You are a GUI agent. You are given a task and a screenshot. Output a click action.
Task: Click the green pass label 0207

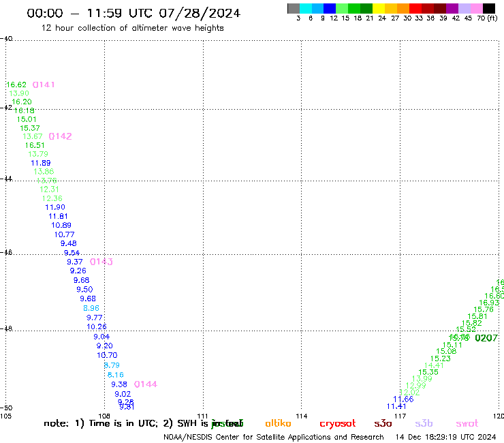click(486, 338)
